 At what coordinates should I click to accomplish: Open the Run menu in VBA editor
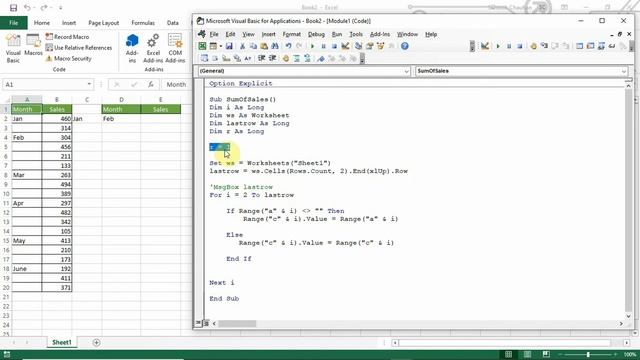coord(337,34)
